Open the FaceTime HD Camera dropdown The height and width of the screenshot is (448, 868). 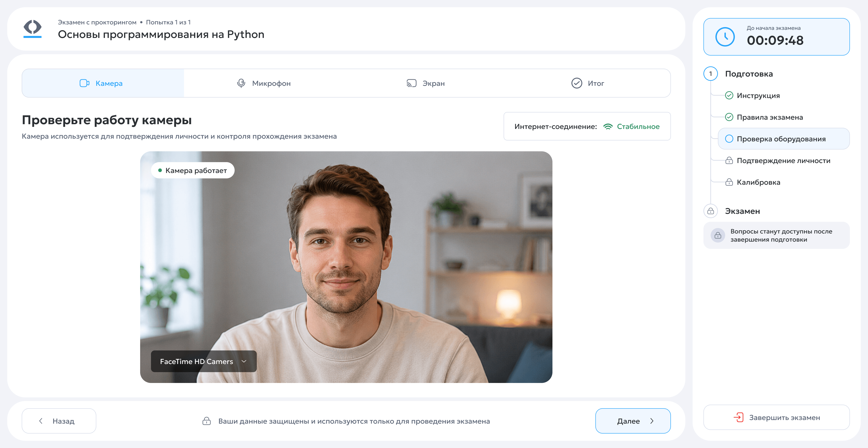(x=204, y=362)
